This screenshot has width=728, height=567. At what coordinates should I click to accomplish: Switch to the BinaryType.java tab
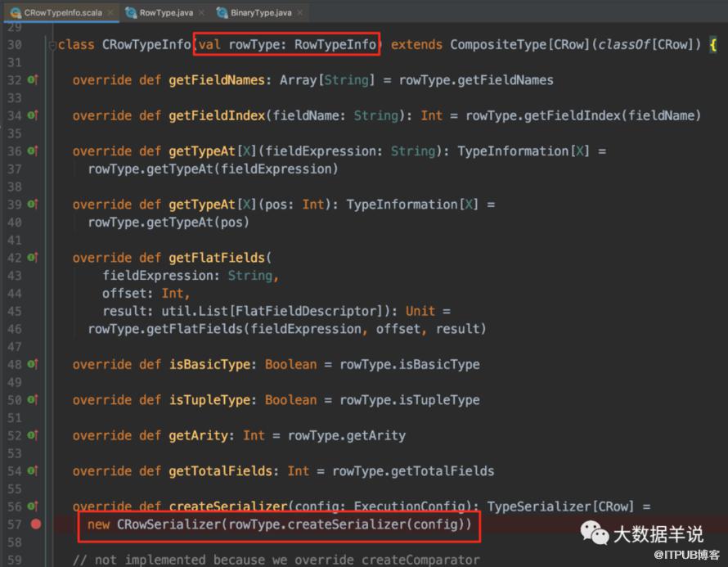[x=261, y=13]
